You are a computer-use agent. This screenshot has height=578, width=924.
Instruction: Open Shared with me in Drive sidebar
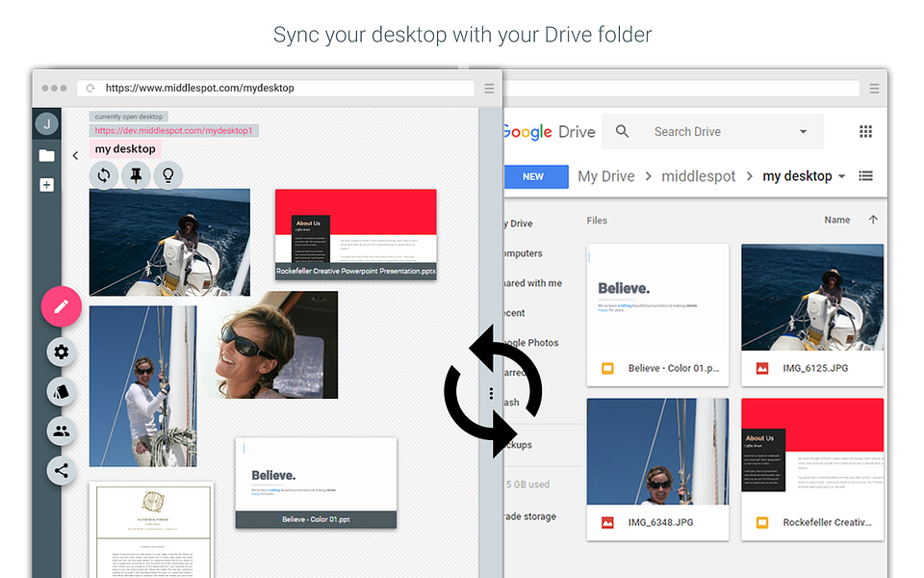[533, 283]
